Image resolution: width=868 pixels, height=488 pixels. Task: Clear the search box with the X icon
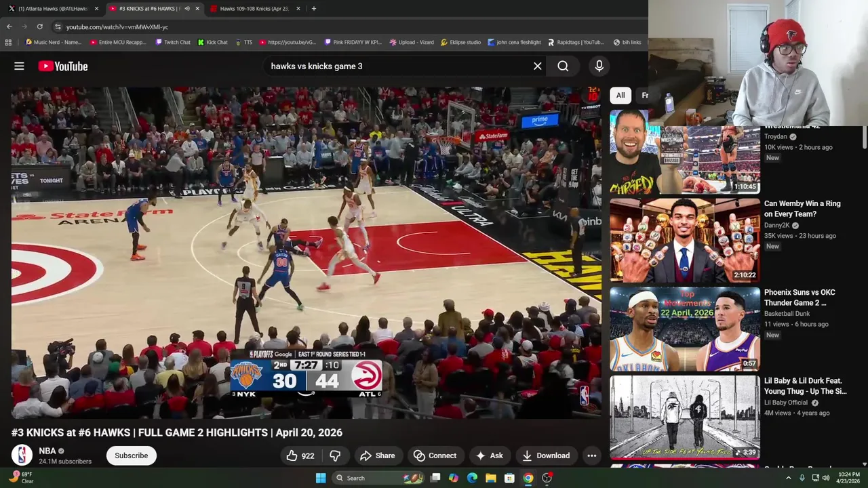pos(538,66)
